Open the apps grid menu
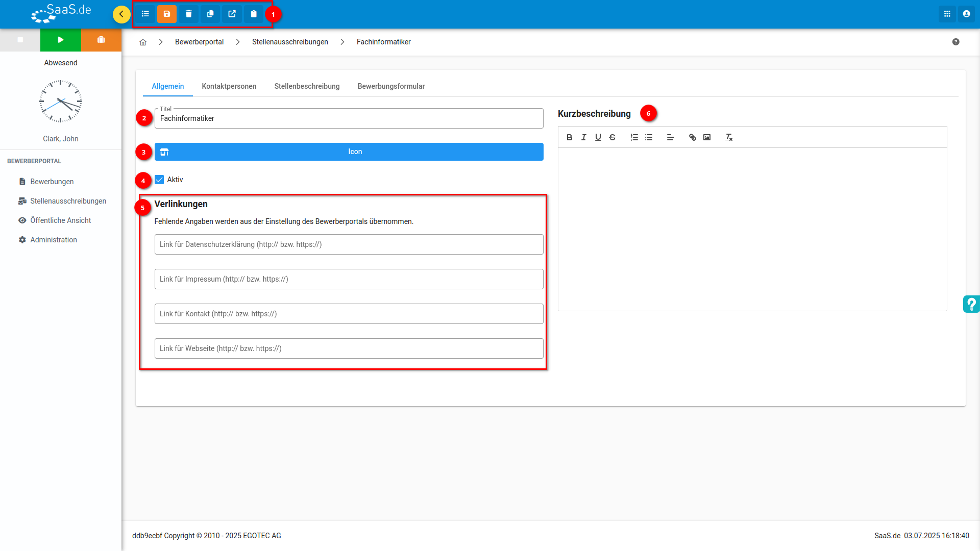 click(947, 14)
